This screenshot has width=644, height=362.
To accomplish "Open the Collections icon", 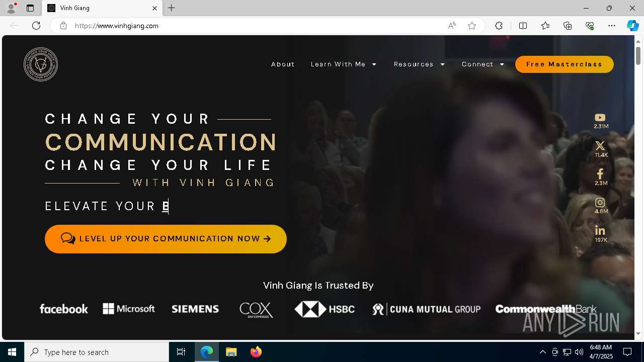I will point(568,26).
